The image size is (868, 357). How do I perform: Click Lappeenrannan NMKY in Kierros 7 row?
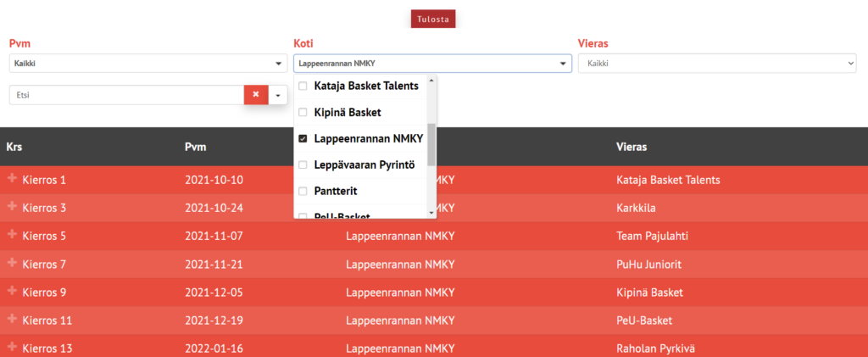[400, 265]
